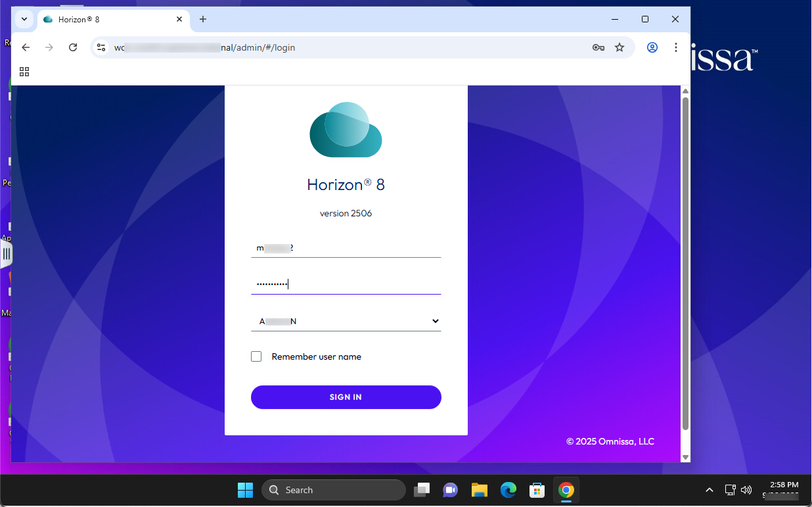Click the browser reload page icon

73,47
